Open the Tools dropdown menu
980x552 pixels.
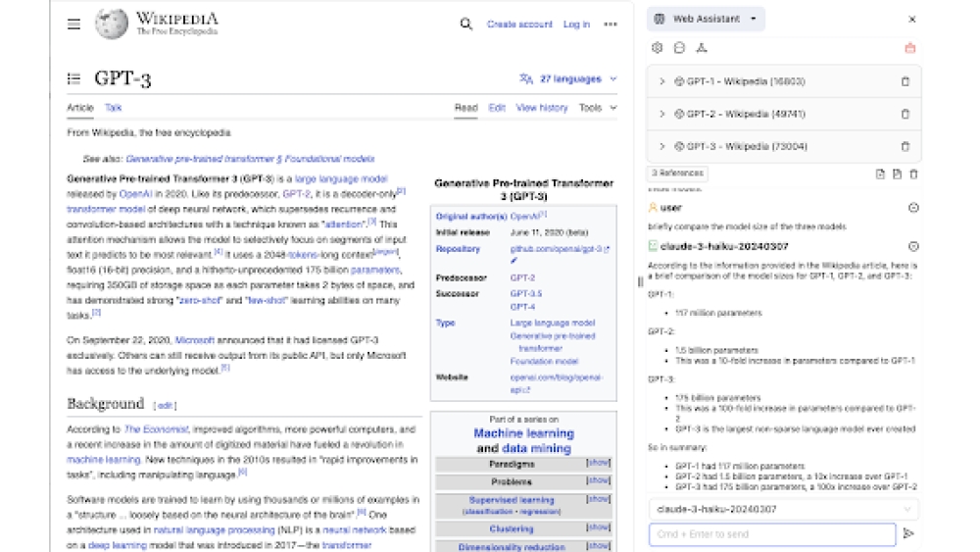(x=598, y=108)
